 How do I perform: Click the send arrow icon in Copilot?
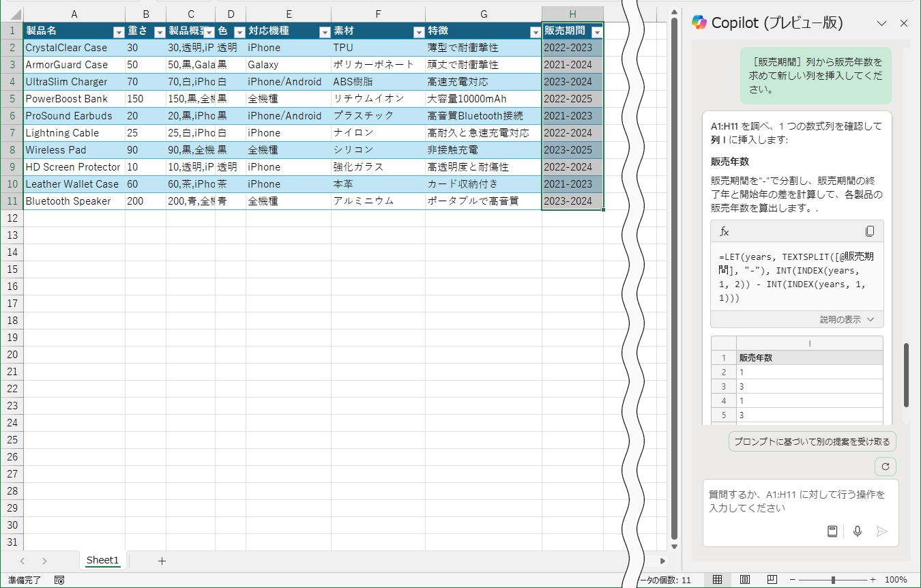point(881,531)
